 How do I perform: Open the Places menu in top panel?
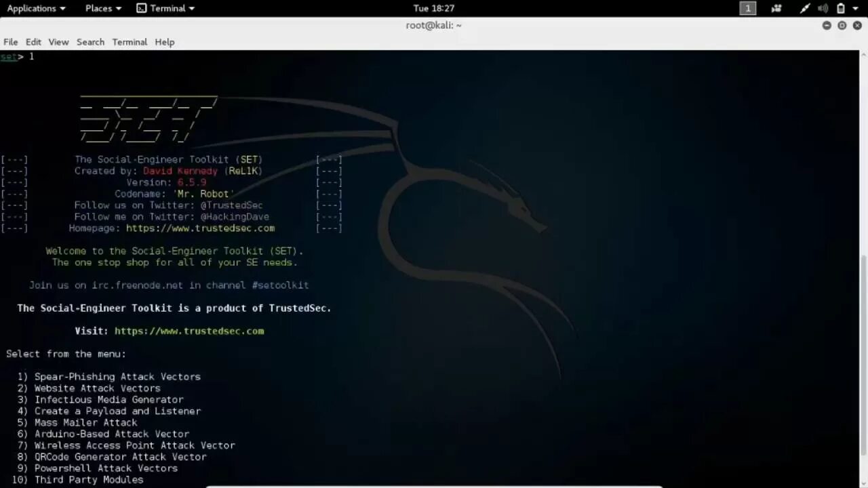[x=103, y=8]
